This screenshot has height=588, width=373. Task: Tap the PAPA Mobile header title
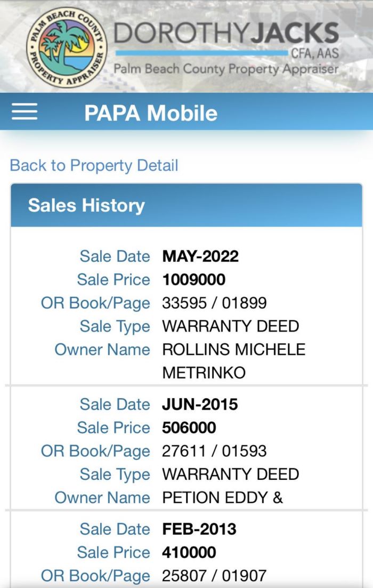[151, 113]
